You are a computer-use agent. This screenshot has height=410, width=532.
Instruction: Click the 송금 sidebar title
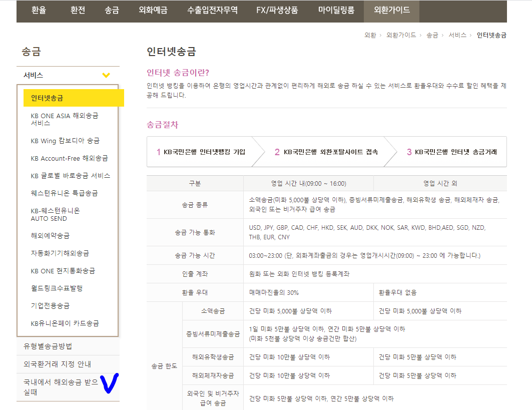[x=31, y=52]
